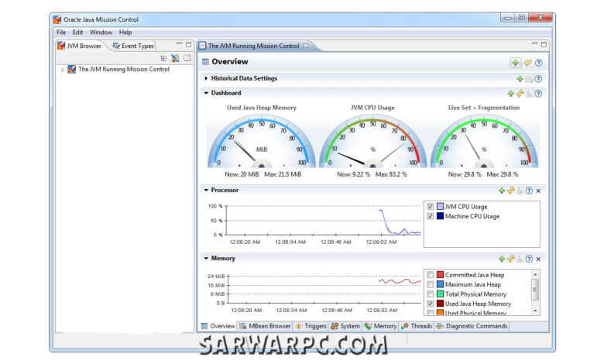The width and height of the screenshot is (604, 364).
Task: Minimize the JVM Browser panel
Action: click(179, 43)
